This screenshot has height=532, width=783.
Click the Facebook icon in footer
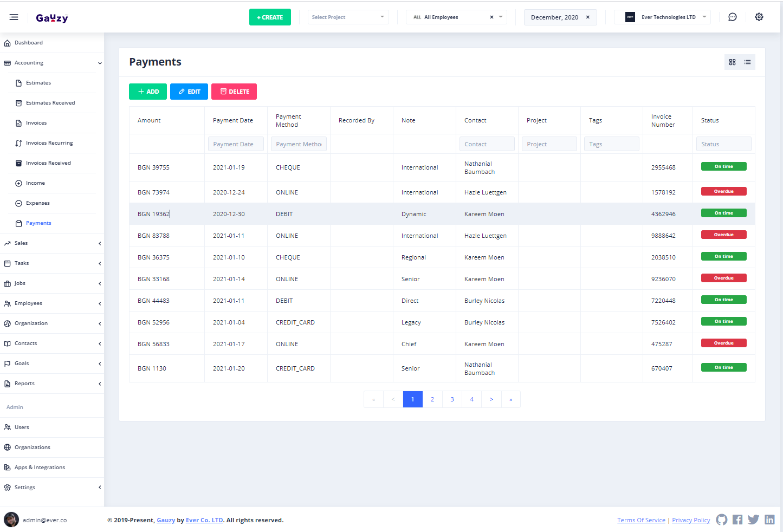click(737, 520)
